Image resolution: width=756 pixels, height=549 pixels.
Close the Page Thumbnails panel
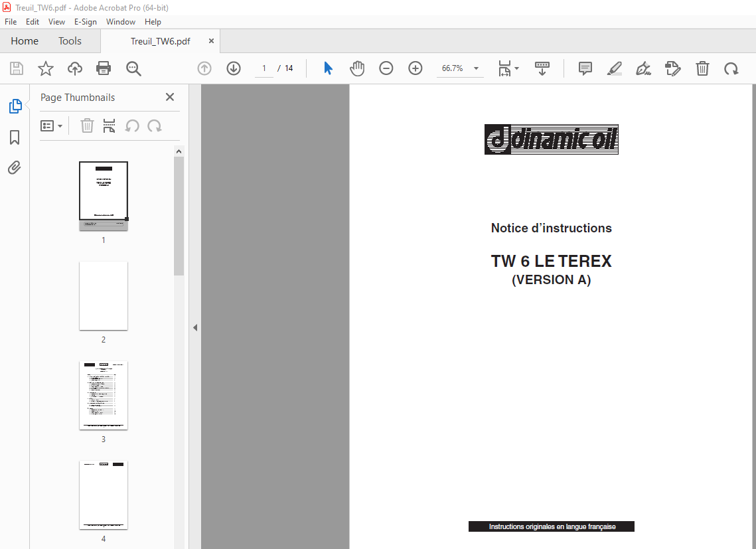[170, 97]
